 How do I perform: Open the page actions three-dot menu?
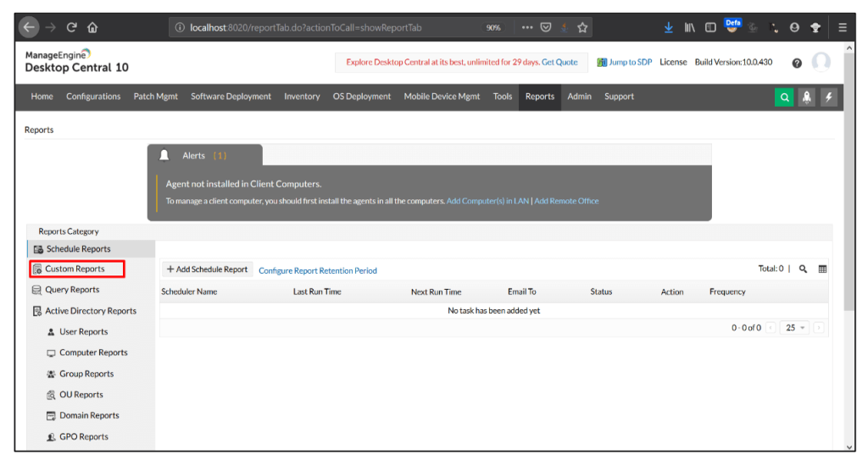coord(527,27)
